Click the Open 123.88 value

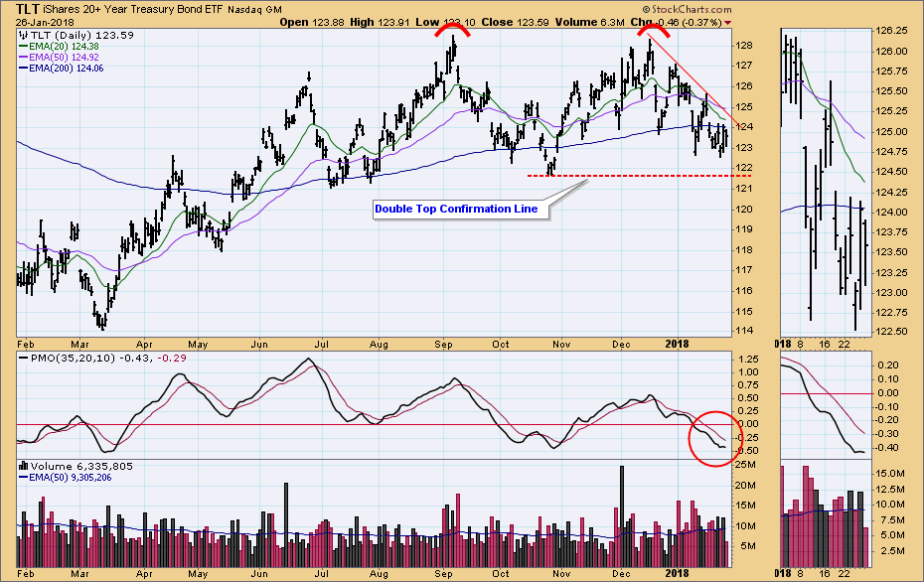[x=312, y=22]
